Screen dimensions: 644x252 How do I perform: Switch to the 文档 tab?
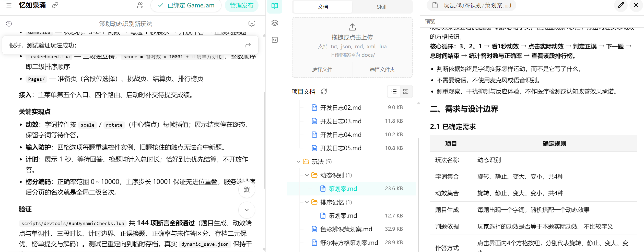[323, 7]
